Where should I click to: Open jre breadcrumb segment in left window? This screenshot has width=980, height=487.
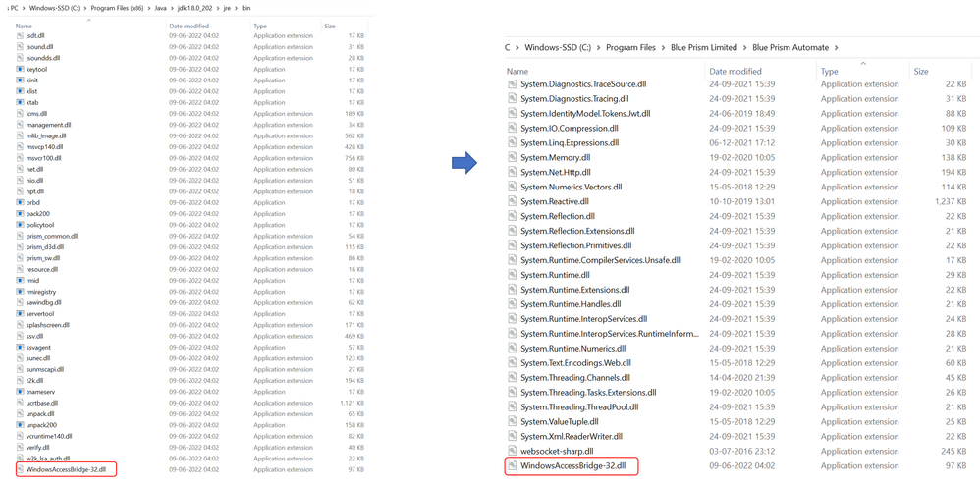click(x=227, y=8)
